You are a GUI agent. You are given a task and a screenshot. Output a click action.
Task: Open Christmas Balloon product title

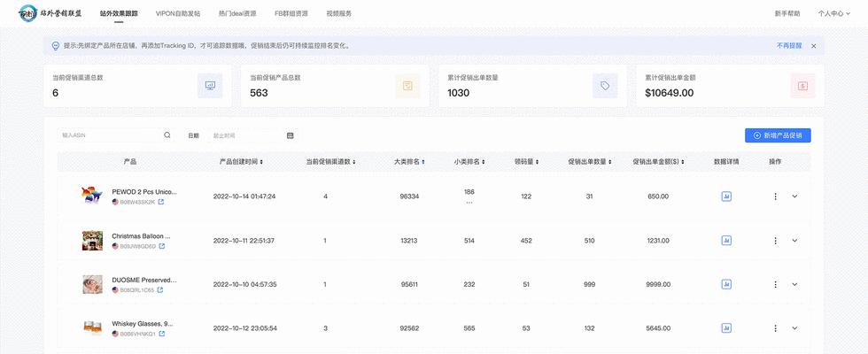(141, 236)
